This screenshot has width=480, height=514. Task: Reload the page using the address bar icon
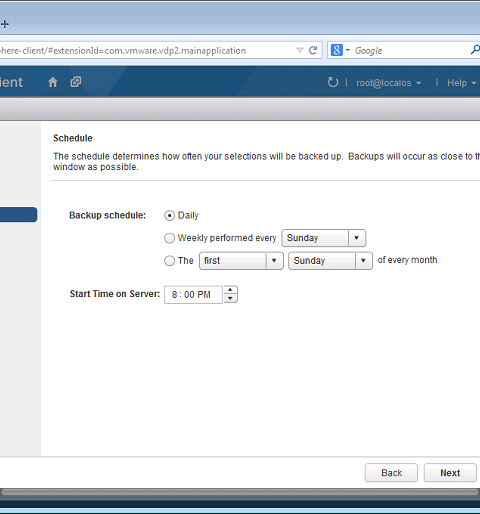313,50
